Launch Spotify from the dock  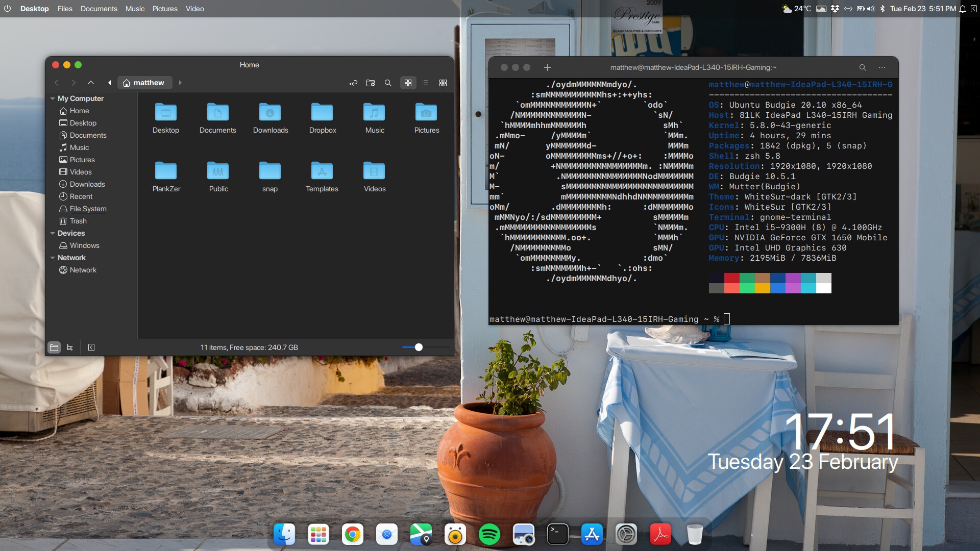pos(489,534)
